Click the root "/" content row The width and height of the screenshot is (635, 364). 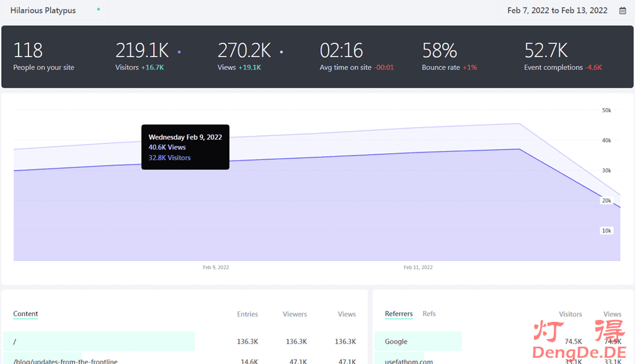15,342
